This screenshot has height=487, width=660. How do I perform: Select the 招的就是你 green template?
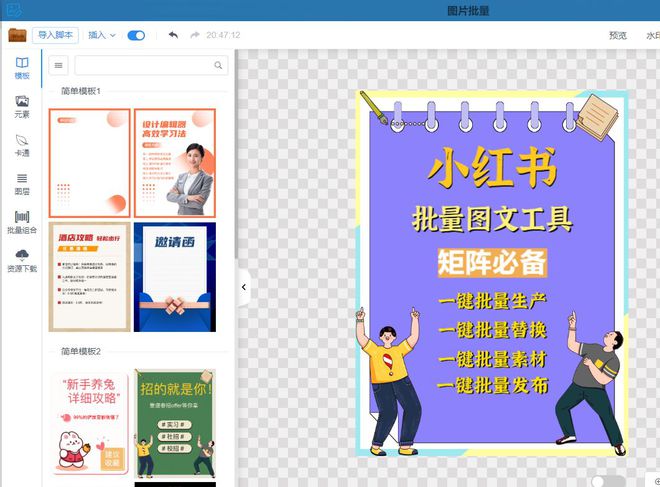pyautogui.click(x=175, y=423)
